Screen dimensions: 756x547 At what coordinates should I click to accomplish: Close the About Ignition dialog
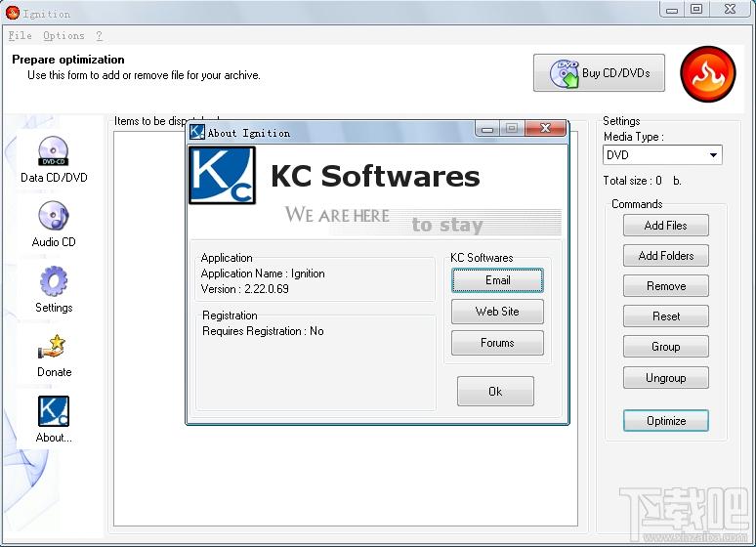click(x=545, y=128)
